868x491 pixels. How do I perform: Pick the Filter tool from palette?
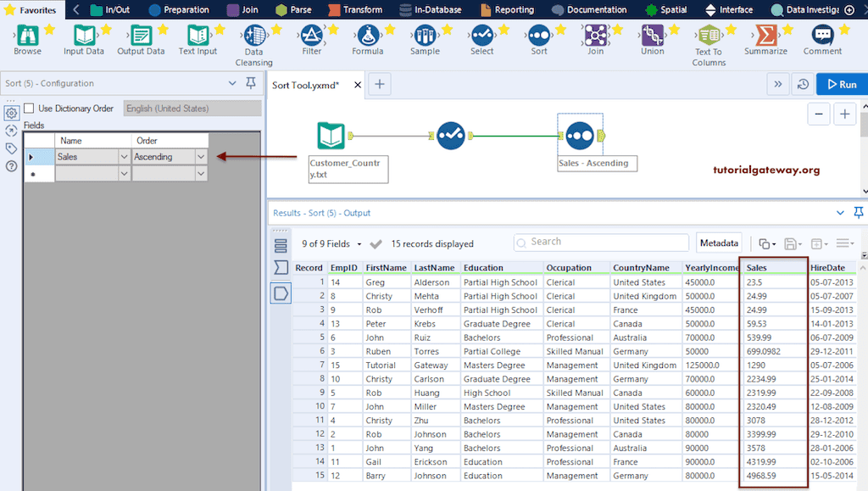(311, 36)
